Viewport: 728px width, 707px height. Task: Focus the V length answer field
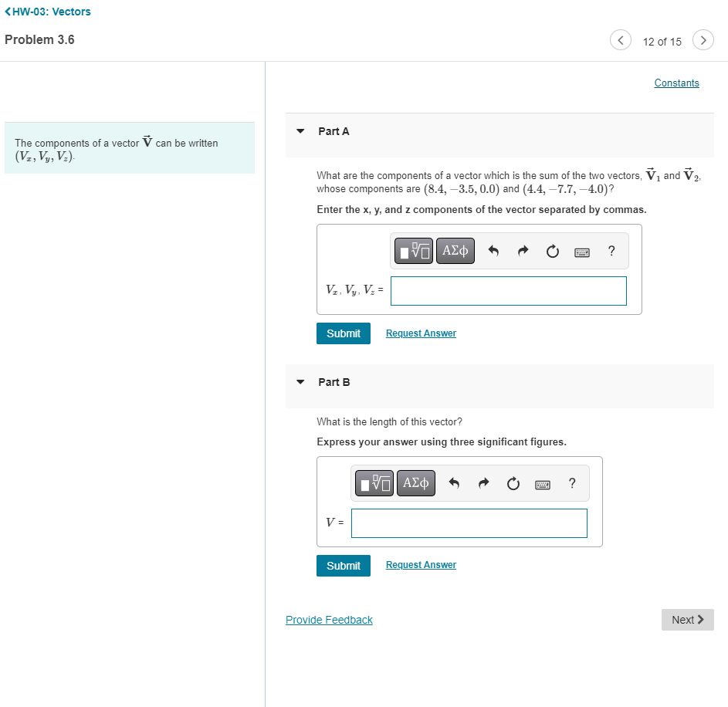click(x=469, y=523)
